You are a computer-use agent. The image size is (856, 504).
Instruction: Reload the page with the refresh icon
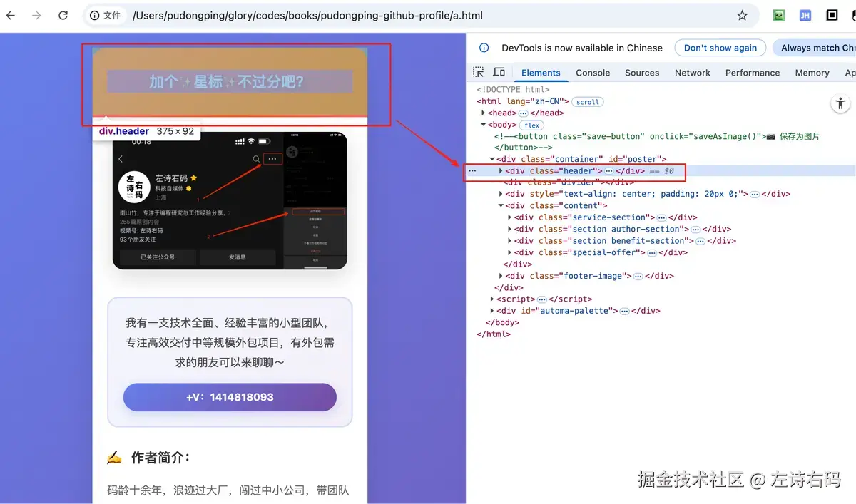click(x=63, y=15)
